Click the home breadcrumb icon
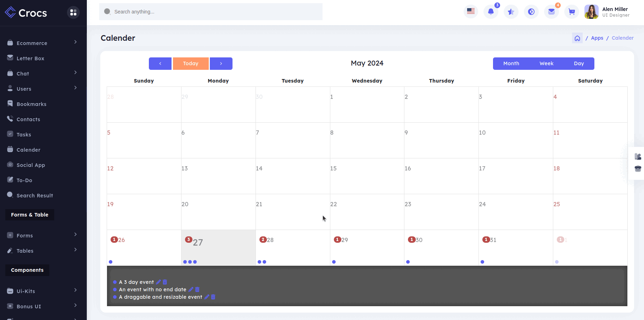The image size is (644, 320). point(577,38)
